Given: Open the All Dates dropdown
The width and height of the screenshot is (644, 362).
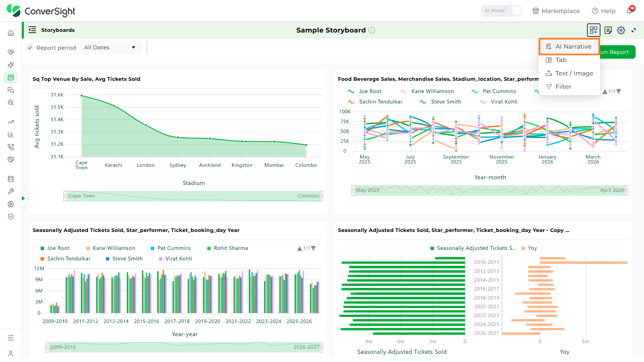Looking at the screenshot, I should tap(111, 48).
